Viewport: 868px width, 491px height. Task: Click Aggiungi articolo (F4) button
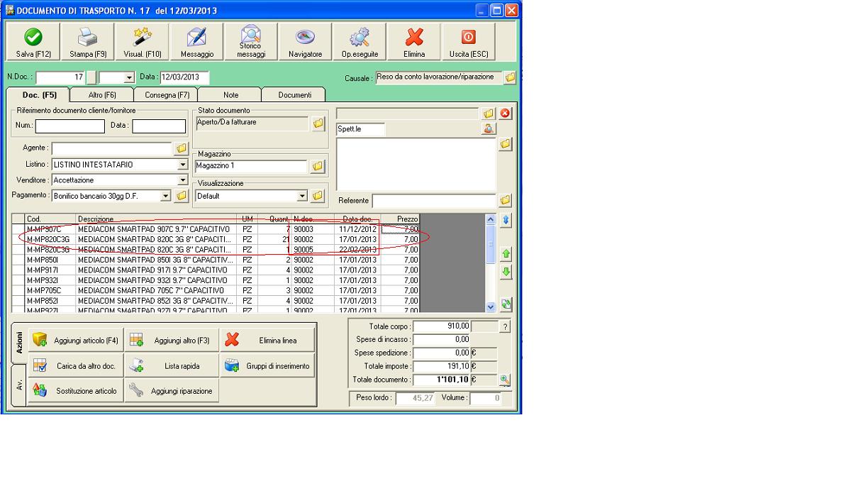tap(76, 341)
